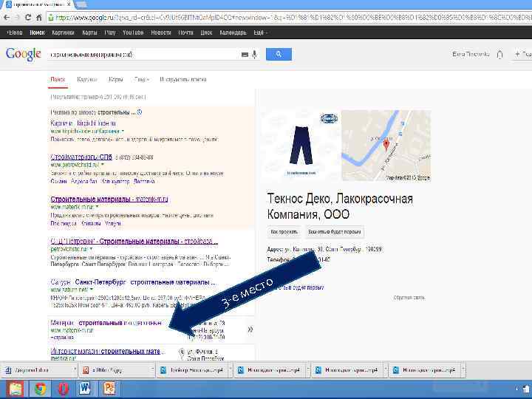Open 'Новости' in the black Google bar
This screenshot has width=532, height=399.
click(161, 33)
